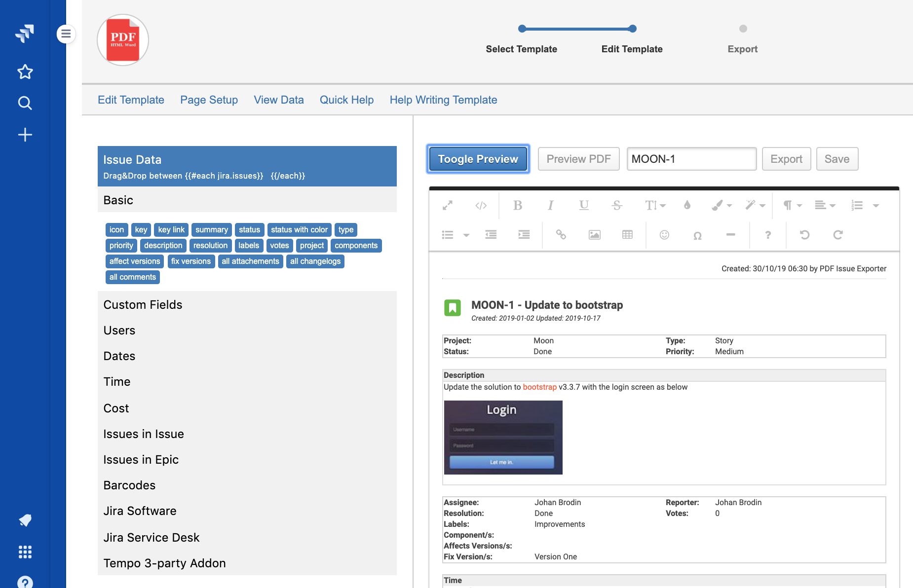Open starred items with star icon
This screenshot has width=913, height=588.
click(25, 72)
